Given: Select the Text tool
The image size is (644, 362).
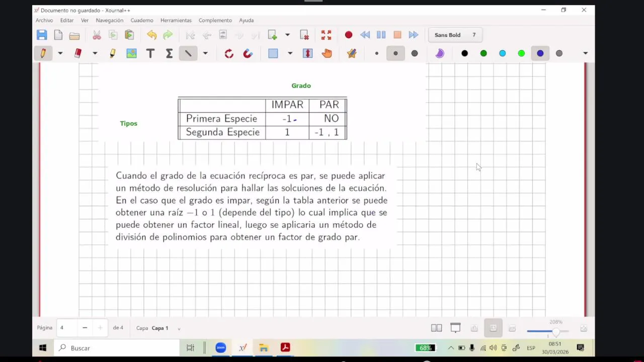Looking at the screenshot, I should point(150,53).
